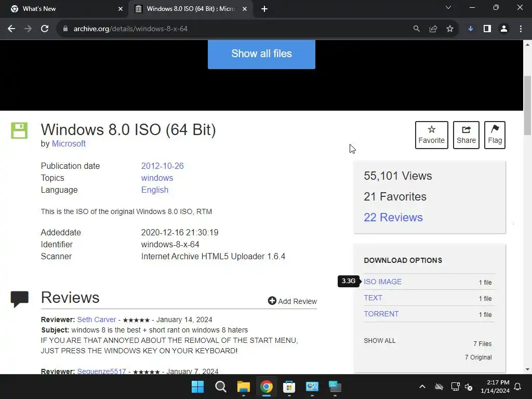Open the Chrome profile avatar
Screen dimensions: 532x399
point(504,29)
